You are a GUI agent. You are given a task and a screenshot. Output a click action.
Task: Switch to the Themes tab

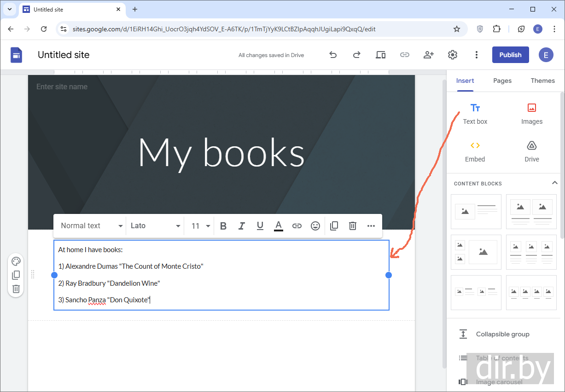click(x=542, y=81)
